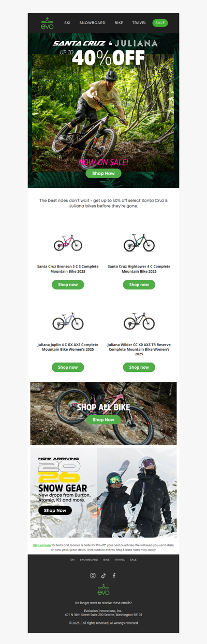Click the pink Bronson bike thumbnail
This screenshot has width=207, height=644.
click(68, 243)
